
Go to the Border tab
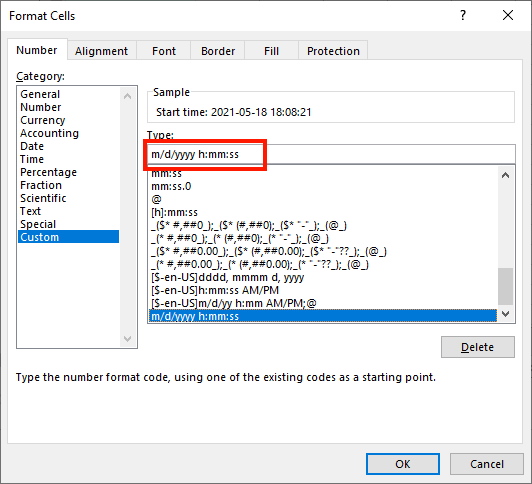tap(218, 51)
